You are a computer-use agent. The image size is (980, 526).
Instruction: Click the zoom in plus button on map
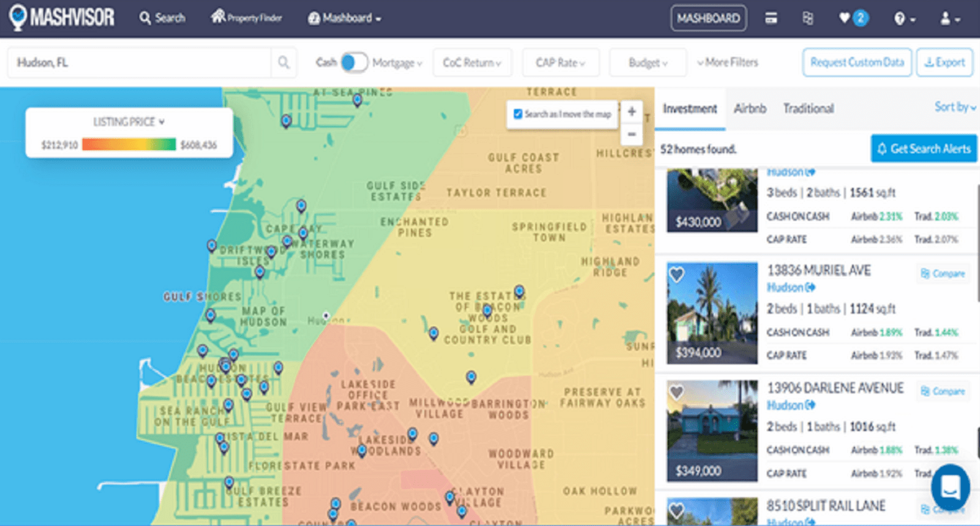[631, 111]
